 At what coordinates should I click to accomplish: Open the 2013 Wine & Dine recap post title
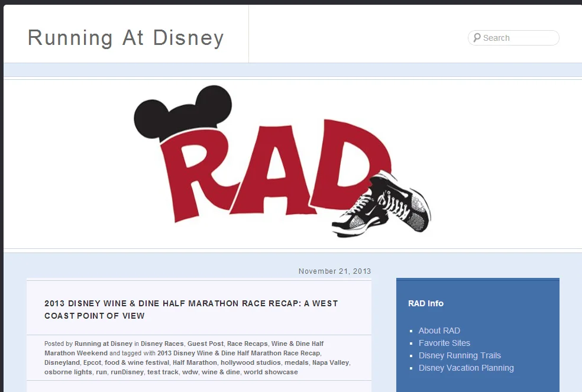click(x=191, y=310)
